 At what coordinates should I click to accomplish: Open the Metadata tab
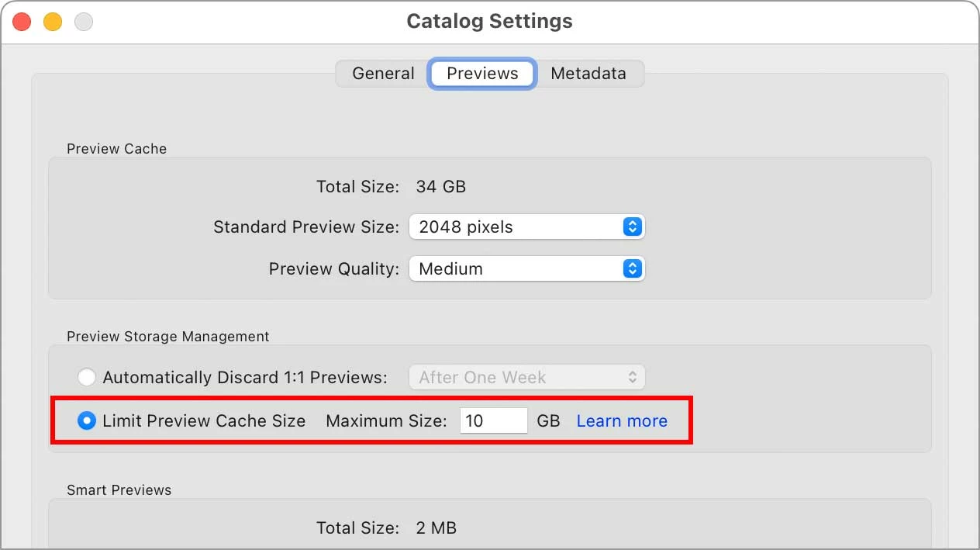point(588,74)
